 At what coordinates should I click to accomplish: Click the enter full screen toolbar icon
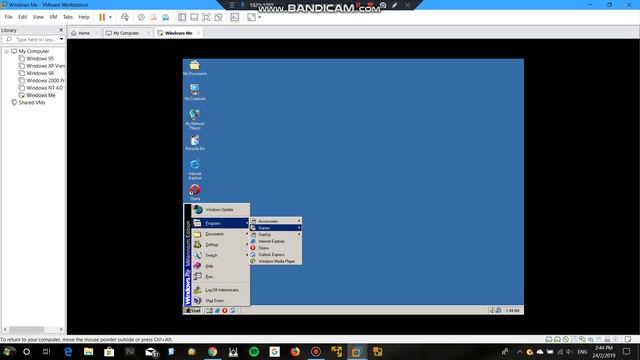coord(206,17)
